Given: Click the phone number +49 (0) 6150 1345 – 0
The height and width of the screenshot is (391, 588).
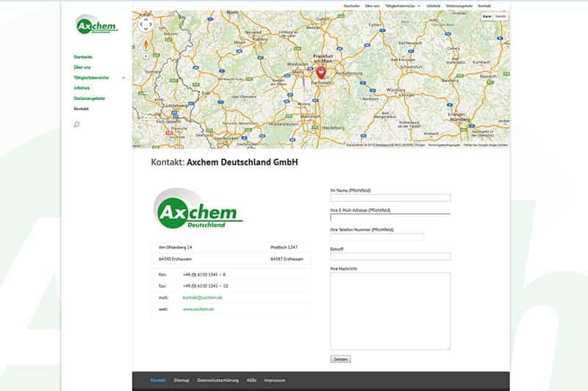Looking at the screenshot, I should (204, 275).
